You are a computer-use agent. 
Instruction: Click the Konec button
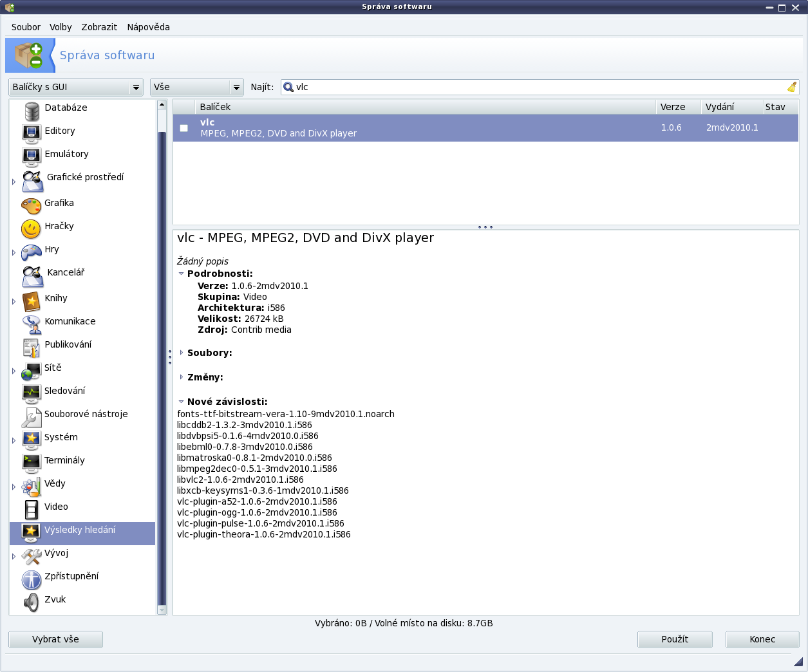[x=762, y=639]
